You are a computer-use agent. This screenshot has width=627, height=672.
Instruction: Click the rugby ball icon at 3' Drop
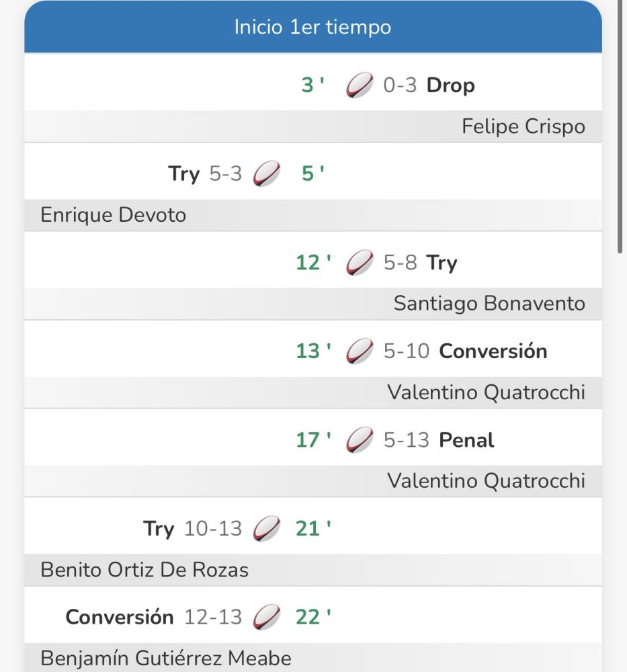tap(360, 85)
